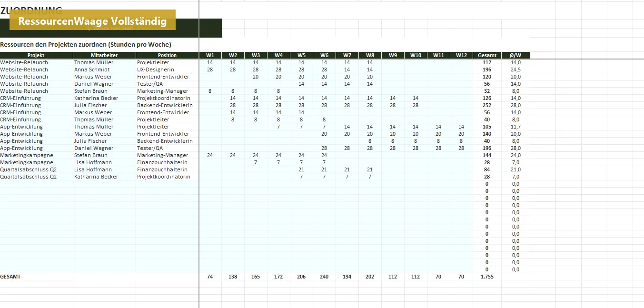
Task: Select the weekly total 74 cell
Action: [210, 277]
